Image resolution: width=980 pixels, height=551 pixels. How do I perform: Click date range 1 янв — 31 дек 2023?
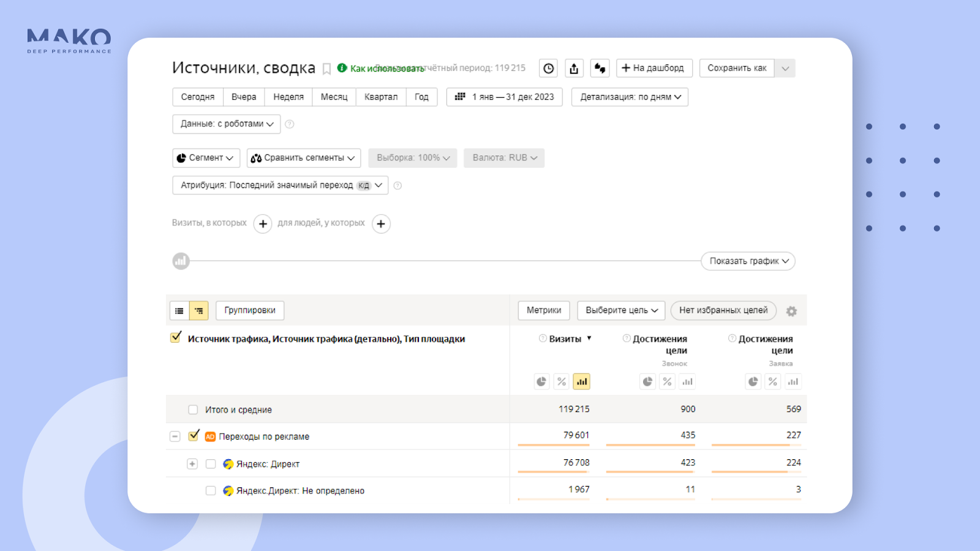tap(505, 97)
